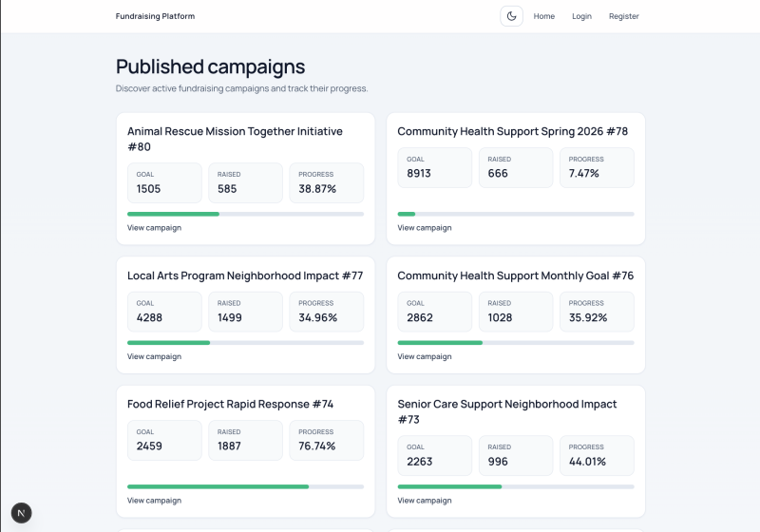The height and width of the screenshot is (532, 760).
Task: Click the Goal 8913 stat box
Action: [x=434, y=167]
